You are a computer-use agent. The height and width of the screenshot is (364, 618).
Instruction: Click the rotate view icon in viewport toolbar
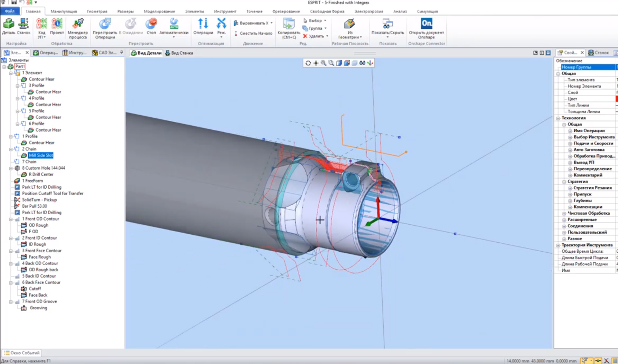tap(308, 63)
